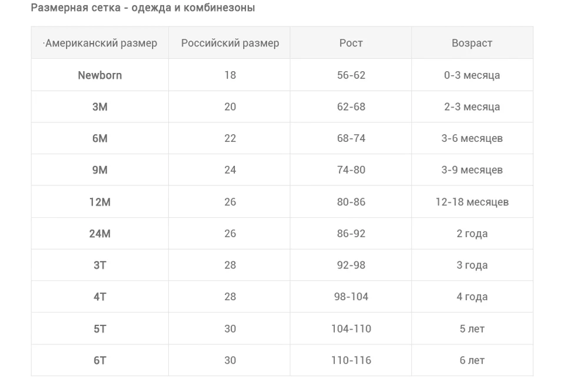Select the 5T size row label
Viewport: 565px width, 392px height.
tap(100, 328)
